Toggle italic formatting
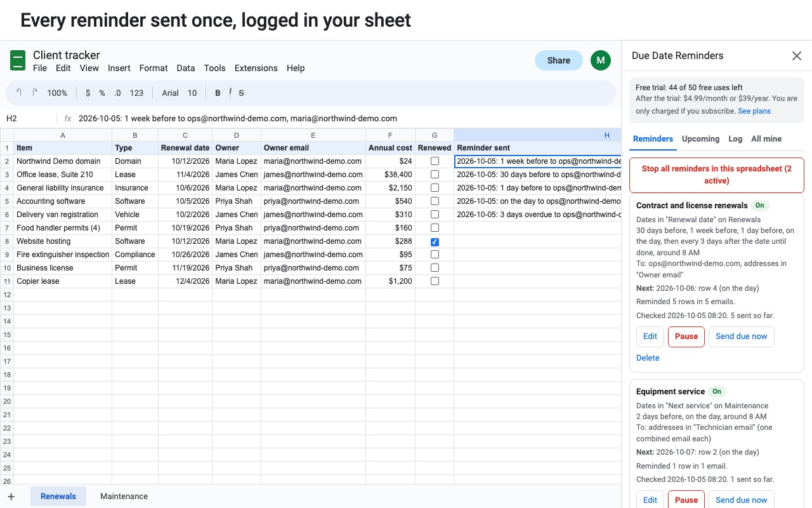The width and height of the screenshot is (812, 508). (x=230, y=93)
